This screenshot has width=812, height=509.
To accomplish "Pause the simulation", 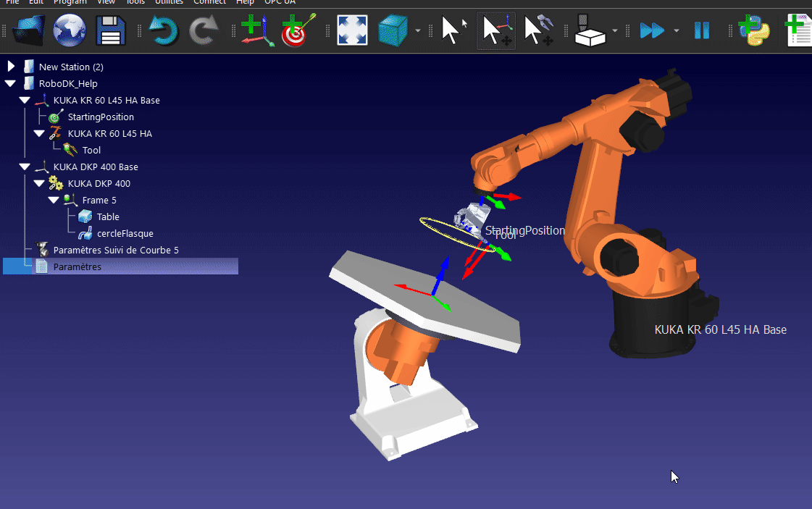I will coord(701,30).
